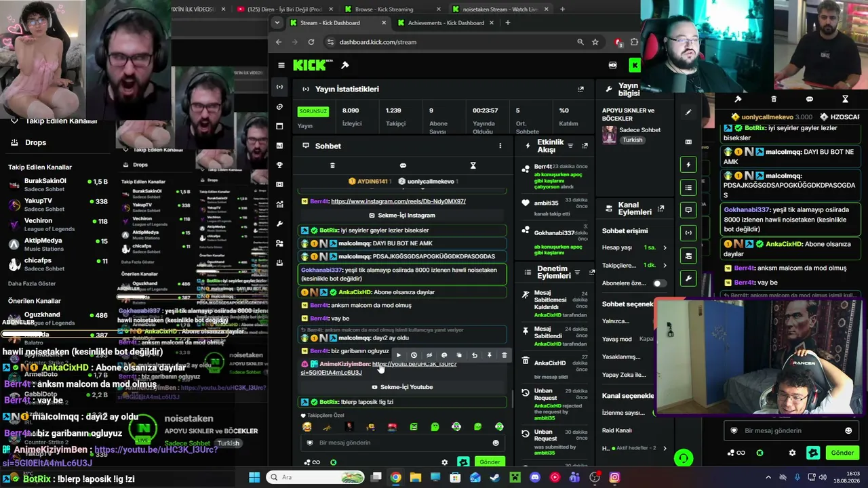Click Gönder in the dashboard chat
The height and width of the screenshot is (488, 868).
point(490,462)
